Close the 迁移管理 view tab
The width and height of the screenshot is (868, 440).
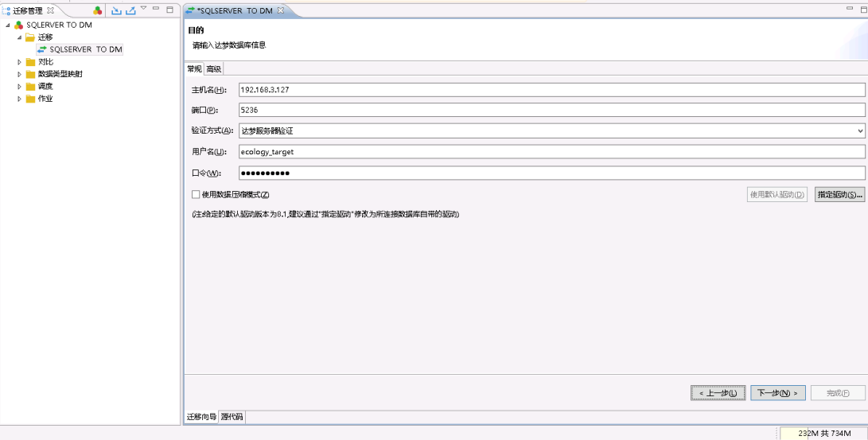coord(50,10)
